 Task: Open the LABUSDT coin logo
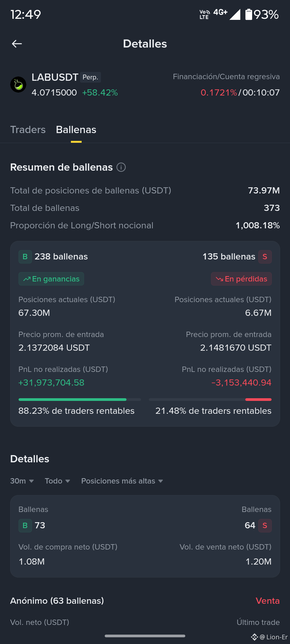pyautogui.click(x=18, y=85)
